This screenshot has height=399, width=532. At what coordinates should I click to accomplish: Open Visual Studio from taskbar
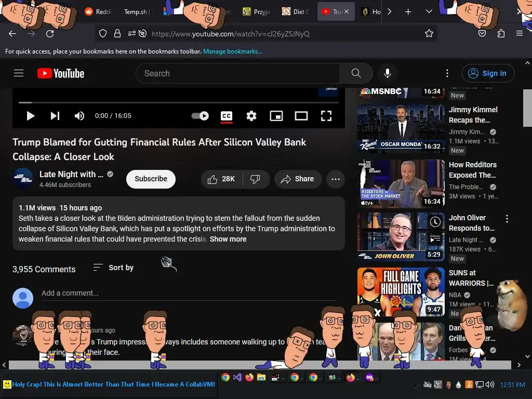coord(237,377)
